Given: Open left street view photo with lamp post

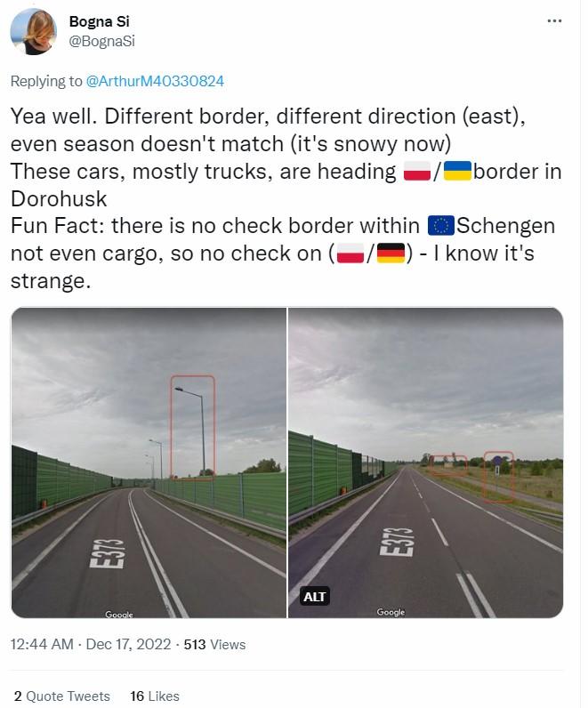Looking at the screenshot, I should pos(149,463).
